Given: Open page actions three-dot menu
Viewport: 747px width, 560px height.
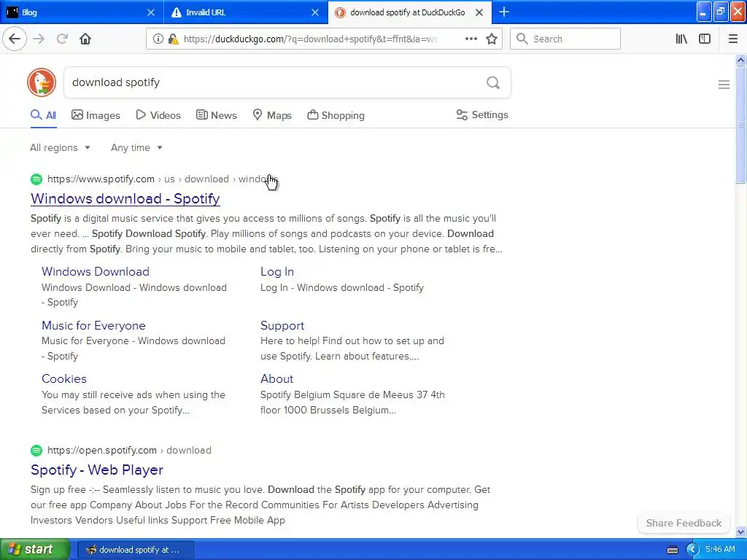Looking at the screenshot, I should point(471,39).
